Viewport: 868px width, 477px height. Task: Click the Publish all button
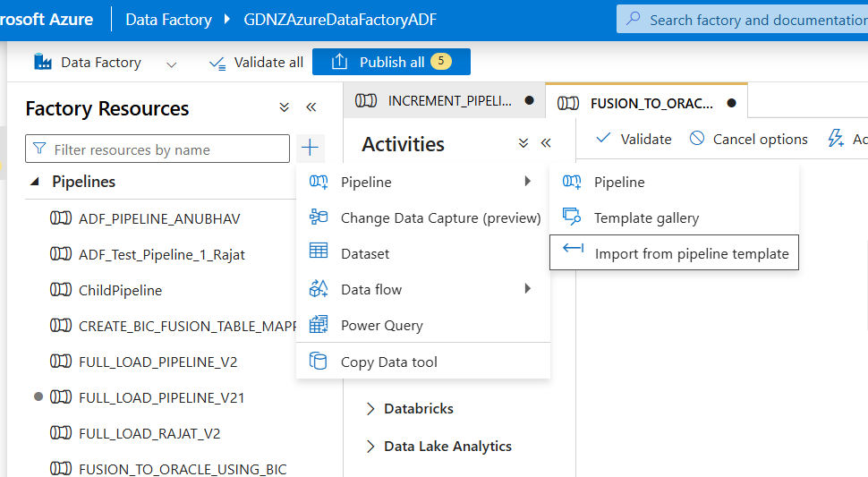pos(391,62)
